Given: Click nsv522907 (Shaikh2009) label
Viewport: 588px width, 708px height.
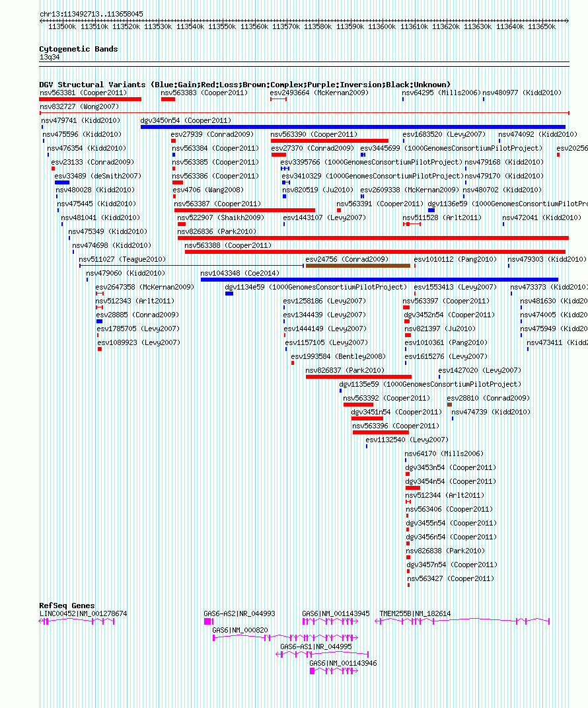Looking at the screenshot, I should pos(221,218).
